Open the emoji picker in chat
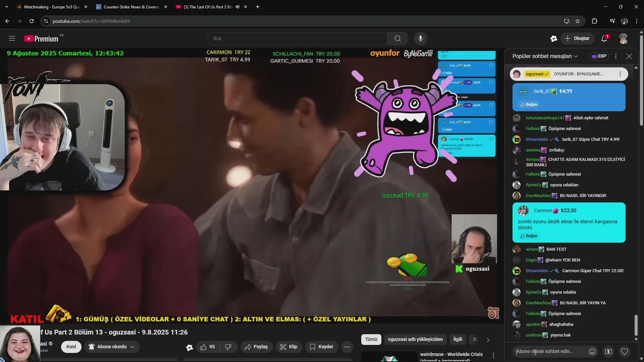This screenshot has height=362, width=644. [x=592, y=351]
